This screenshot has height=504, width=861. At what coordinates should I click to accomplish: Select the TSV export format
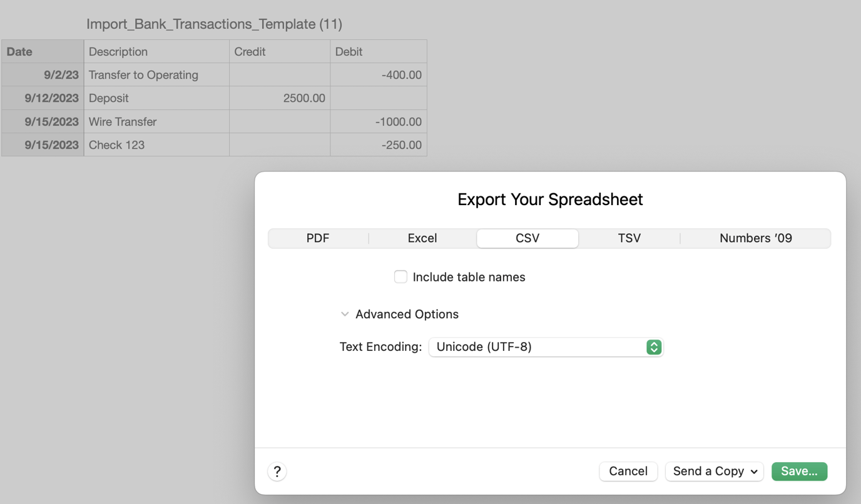(x=629, y=238)
